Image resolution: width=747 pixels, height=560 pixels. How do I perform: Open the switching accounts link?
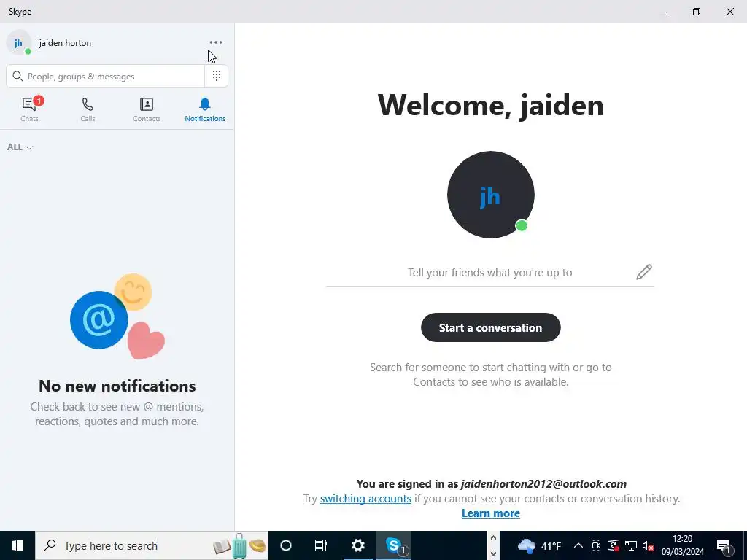point(365,499)
